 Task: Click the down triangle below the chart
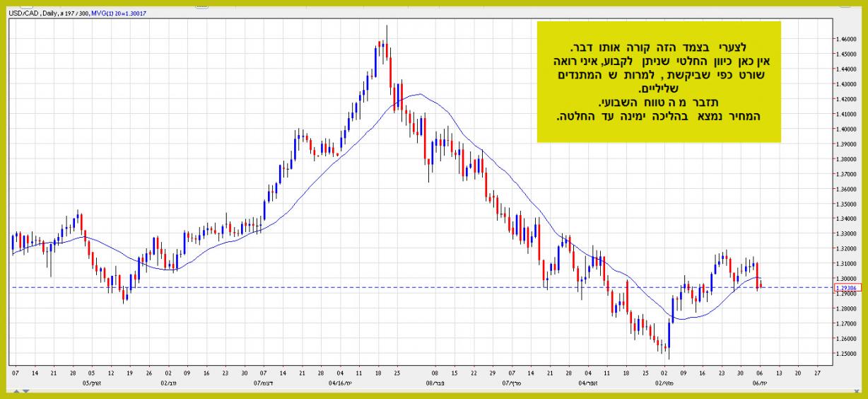tap(27, 391)
